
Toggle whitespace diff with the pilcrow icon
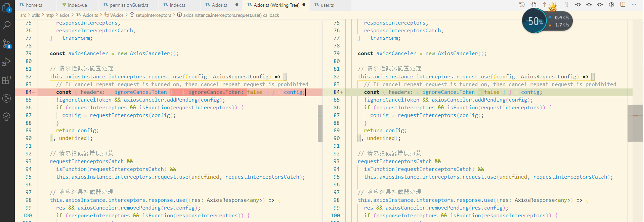[x=566, y=5]
